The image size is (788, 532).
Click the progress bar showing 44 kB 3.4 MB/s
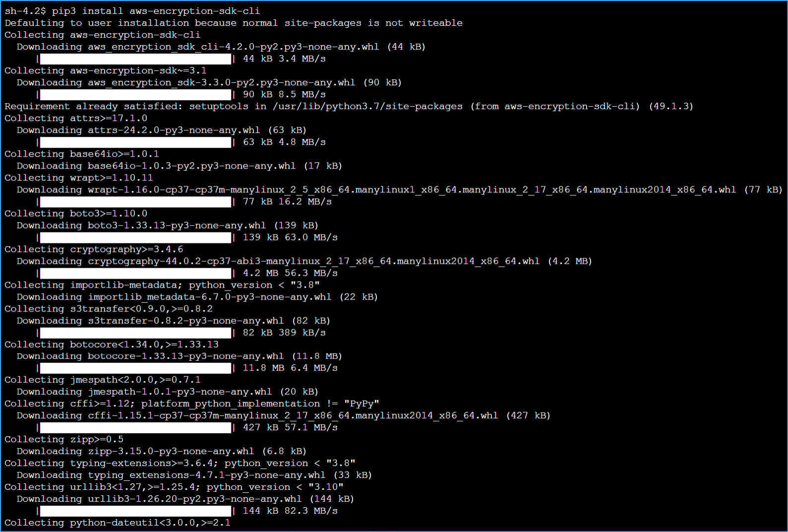coord(135,59)
